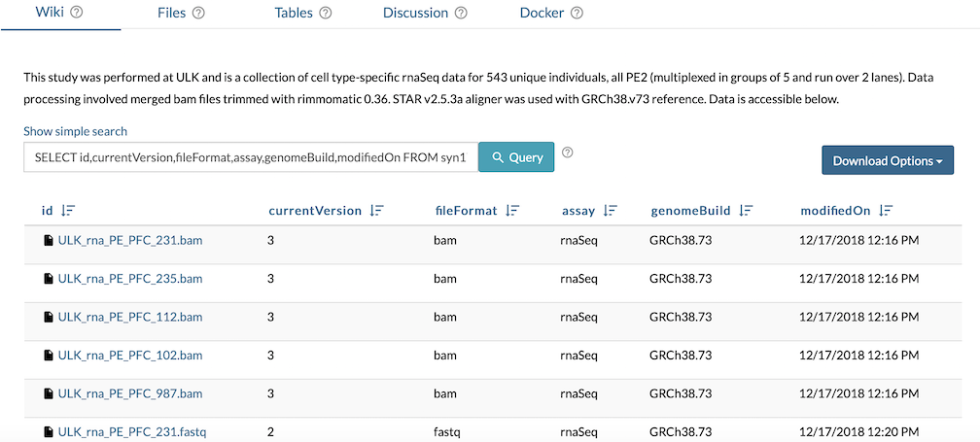Screen dimensions: 980x442
Task: Click the help icon beside Wiki tab
Action: pyautogui.click(x=77, y=14)
